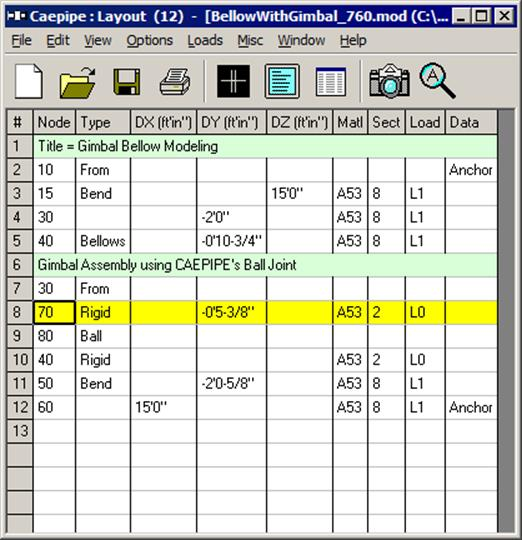This screenshot has height=540, width=522.
Task: Click the Bellows type cell in row 5
Action: click(103, 241)
